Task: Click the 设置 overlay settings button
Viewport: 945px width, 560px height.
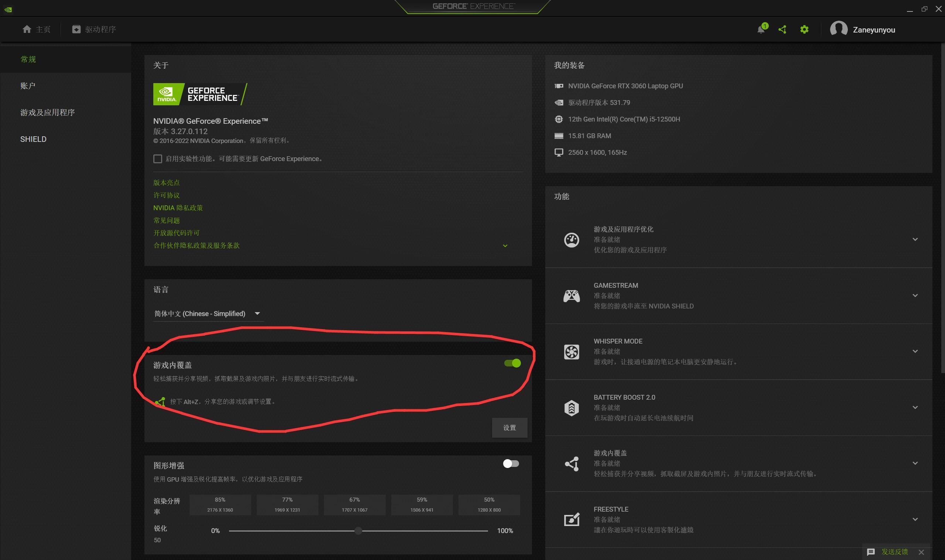Action: (x=509, y=427)
